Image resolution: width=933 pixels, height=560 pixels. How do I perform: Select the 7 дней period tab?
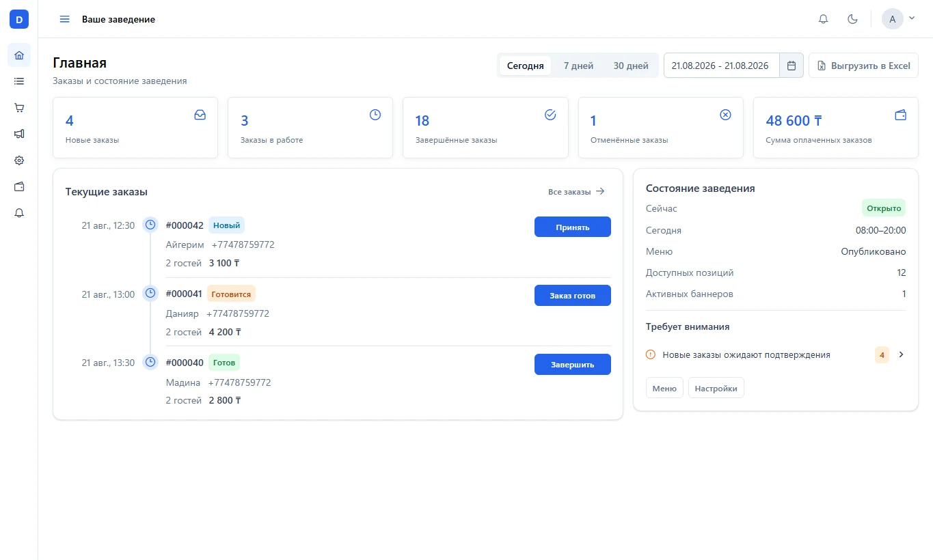(x=578, y=66)
